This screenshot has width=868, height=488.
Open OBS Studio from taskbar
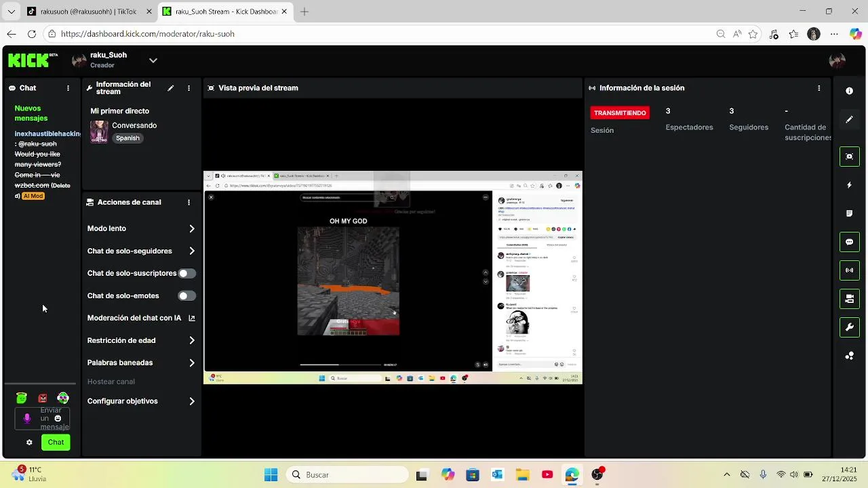pos(597,475)
